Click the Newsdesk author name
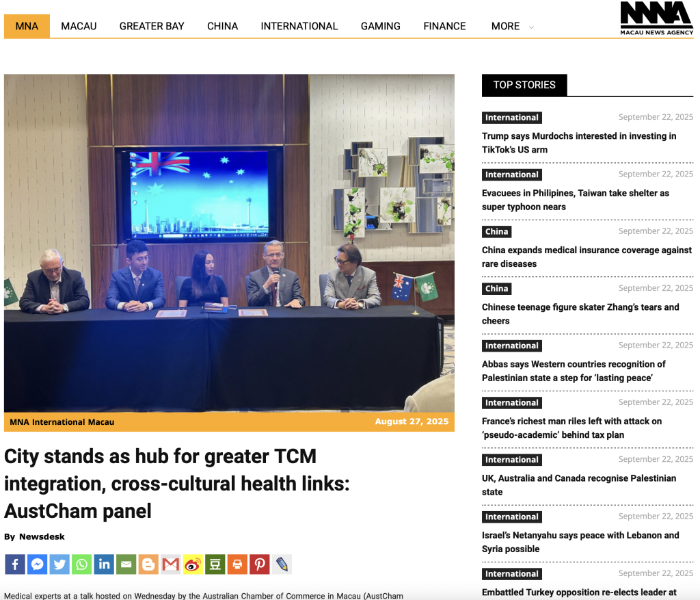The image size is (700, 600). [42, 536]
